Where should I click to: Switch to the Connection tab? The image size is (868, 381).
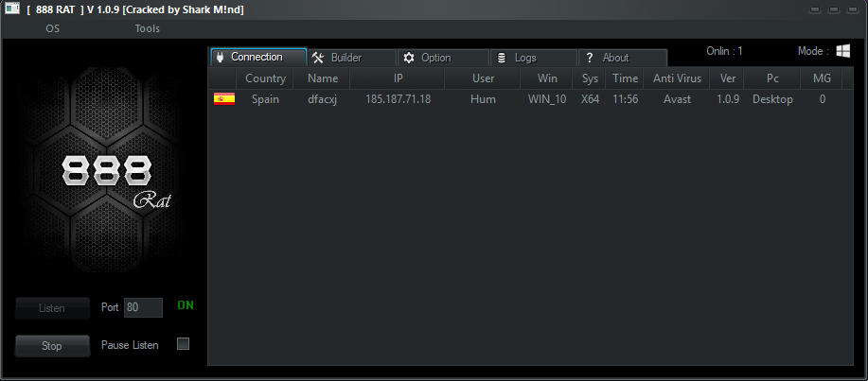tap(258, 57)
